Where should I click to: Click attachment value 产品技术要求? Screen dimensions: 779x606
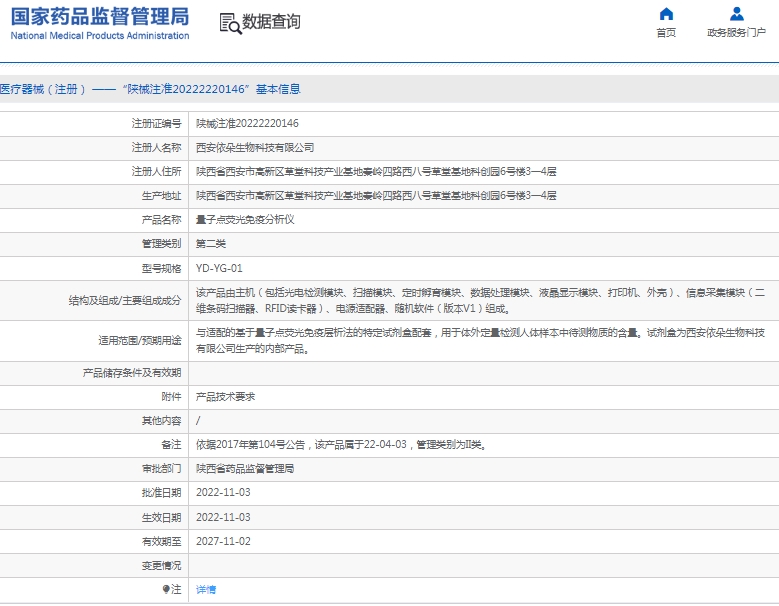225,397
